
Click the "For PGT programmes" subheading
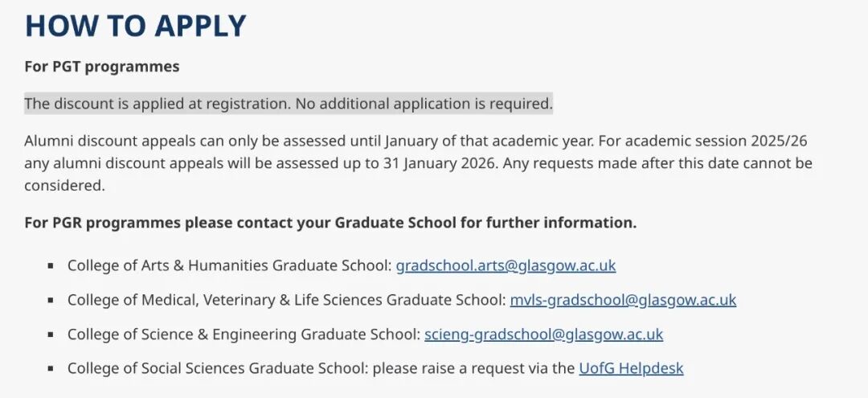click(x=102, y=67)
